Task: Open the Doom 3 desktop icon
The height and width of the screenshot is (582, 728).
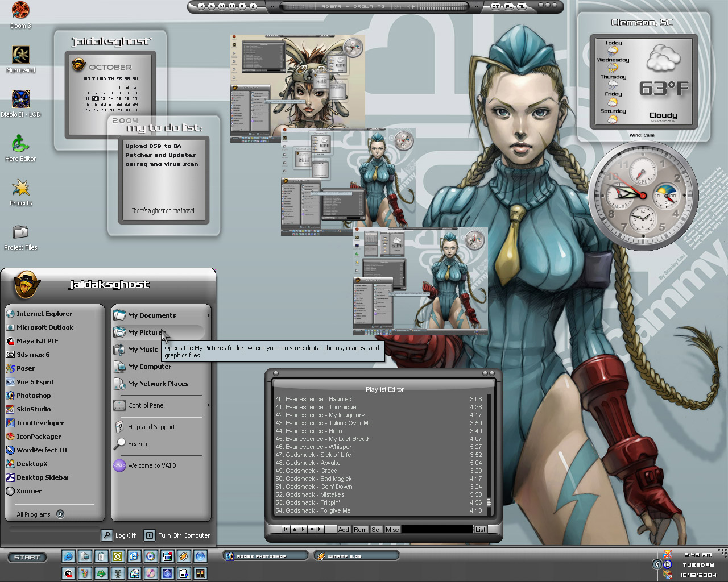Action: [20, 10]
